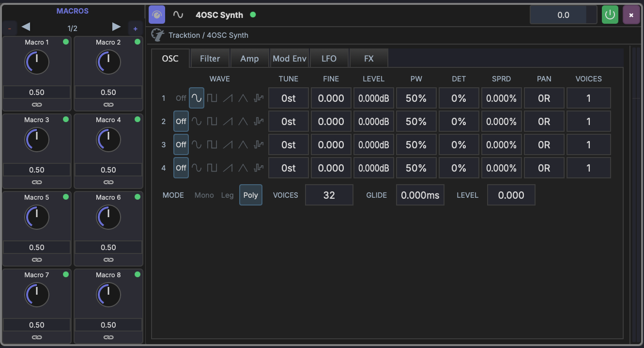Select the noise waveform for oscillator 2
Viewport: 644px width, 348px height.
pos(258,121)
